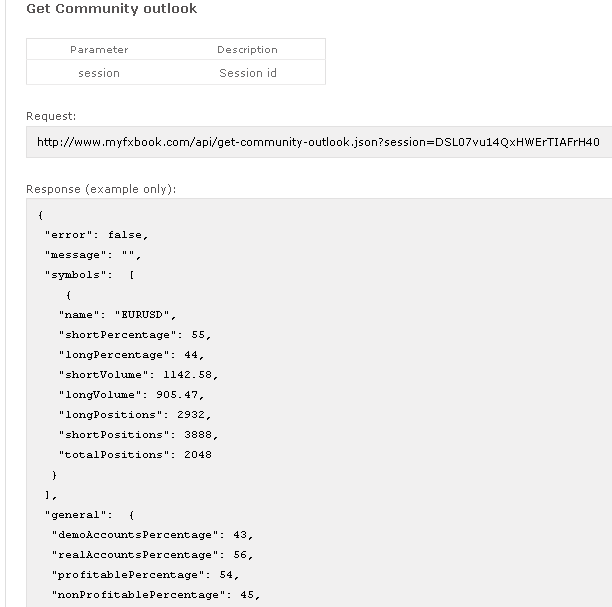
Task: Click the "name": "EURUSD" line
Action: point(117,315)
